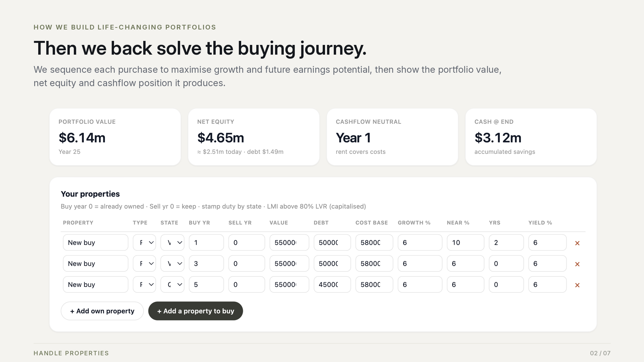The image size is (644, 362).
Task: Click Add a property to buy
Action: [x=196, y=311]
